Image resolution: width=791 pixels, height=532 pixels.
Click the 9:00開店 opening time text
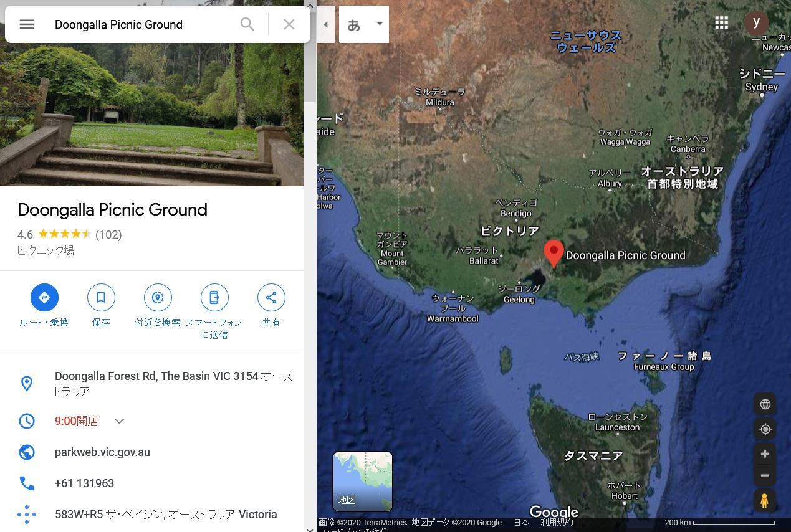tap(77, 421)
